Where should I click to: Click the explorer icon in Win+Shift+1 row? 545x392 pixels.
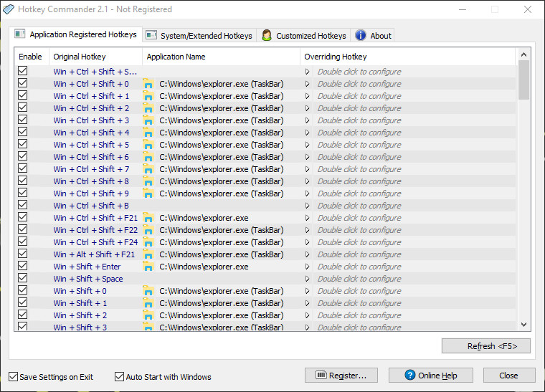(x=148, y=303)
